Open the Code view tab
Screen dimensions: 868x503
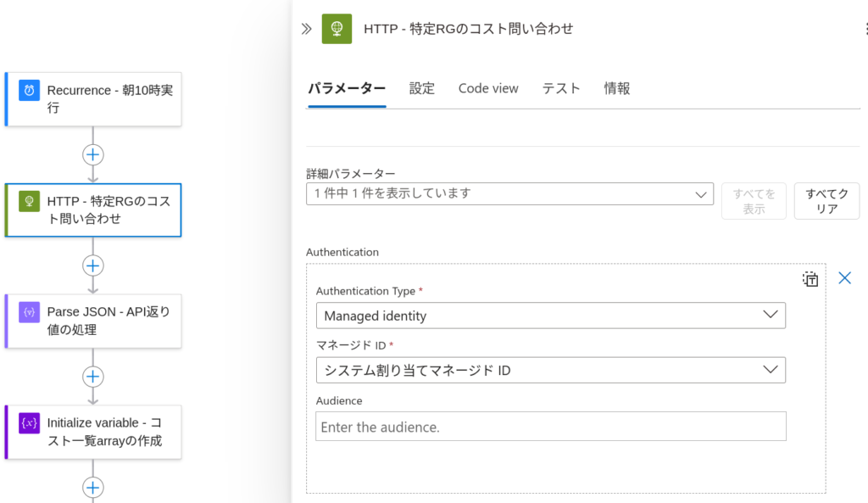tap(488, 88)
